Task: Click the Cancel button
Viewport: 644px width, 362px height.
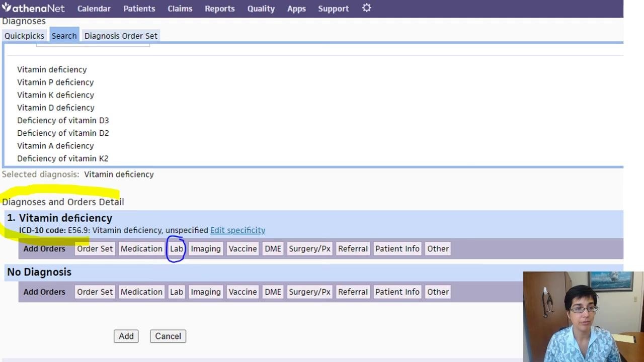Action: point(168,336)
